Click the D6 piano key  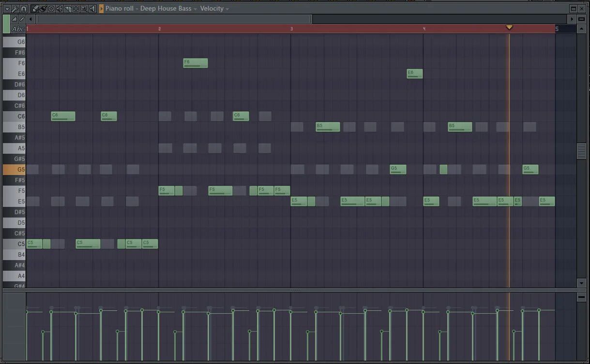pos(14,95)
